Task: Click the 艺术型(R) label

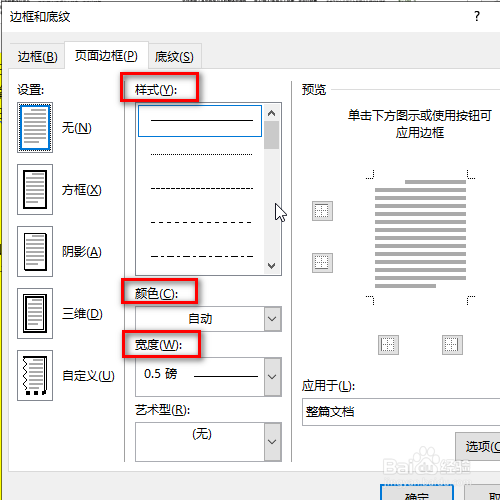Action: pos(162,410)
